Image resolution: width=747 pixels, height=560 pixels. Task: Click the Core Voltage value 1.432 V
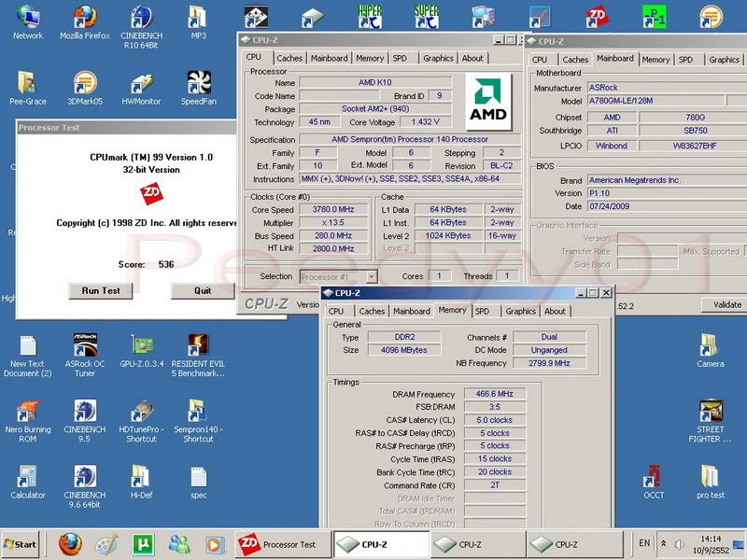(x=425, y=122)
